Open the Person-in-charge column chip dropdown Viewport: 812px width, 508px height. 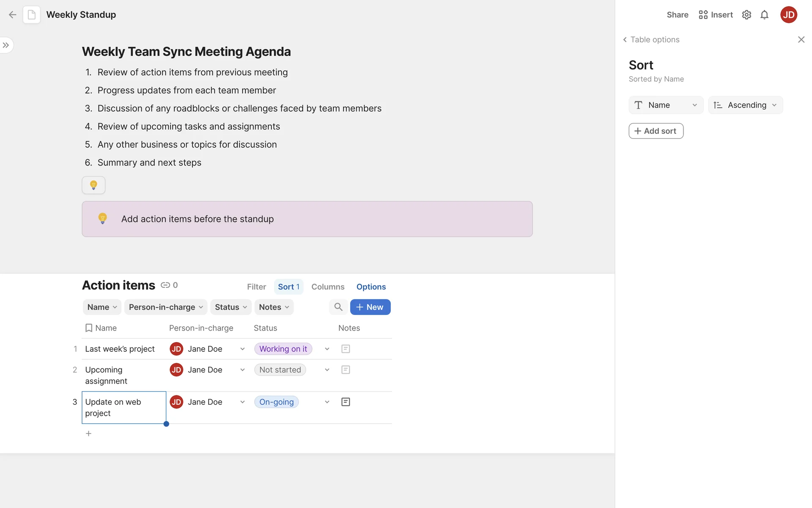click(x=166, y=307)
